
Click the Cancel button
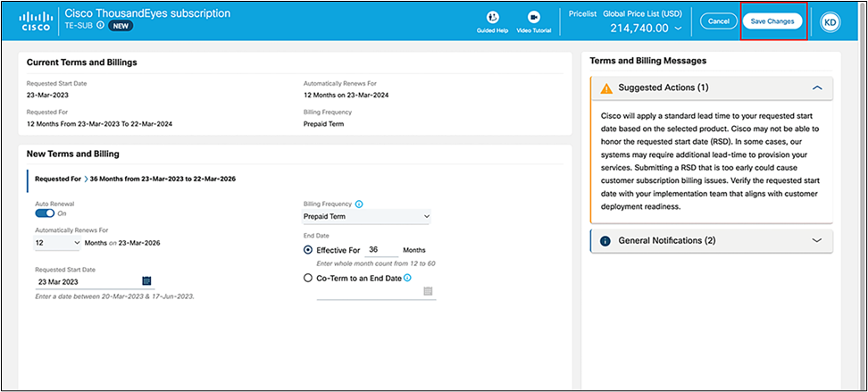pos(719,21)
